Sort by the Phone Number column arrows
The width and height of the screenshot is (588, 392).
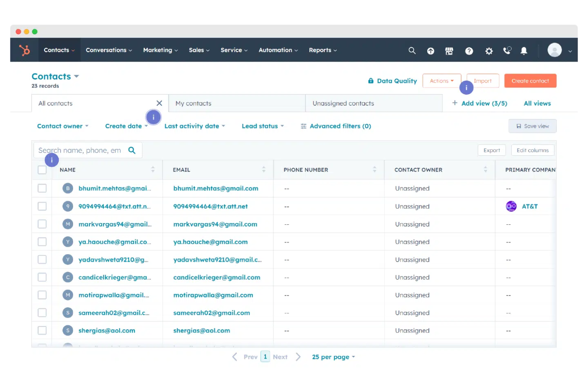point(375,170)
